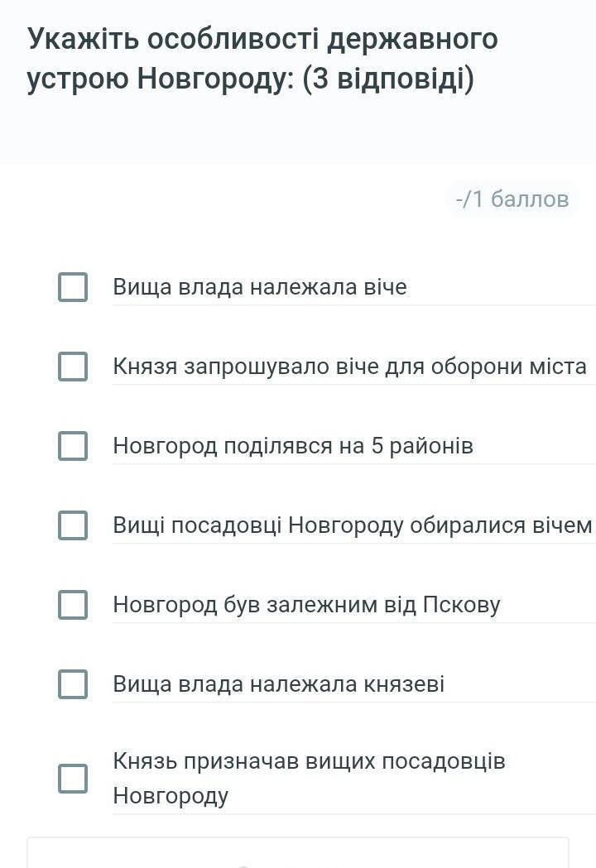Select the 'Новгород поділявся на 5 районів' checkbox
The width and height of the screenshot is (596, 868).
tap(73, 446)
